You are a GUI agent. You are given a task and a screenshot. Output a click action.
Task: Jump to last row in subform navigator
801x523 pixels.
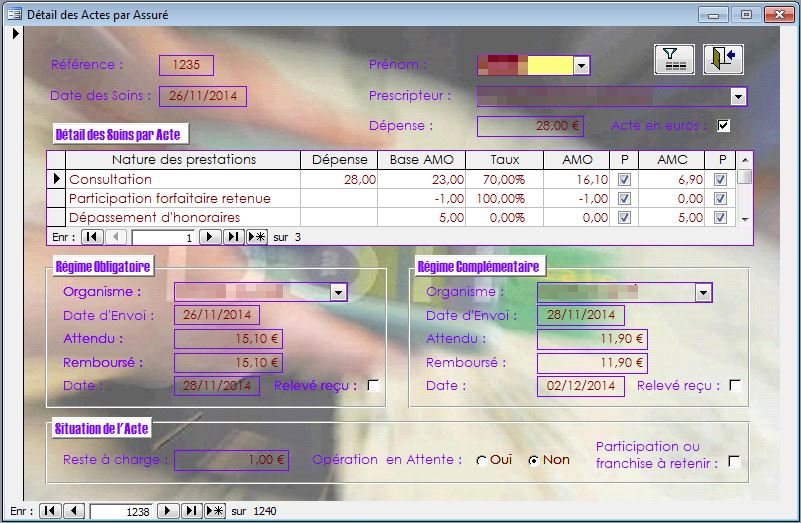233,237
